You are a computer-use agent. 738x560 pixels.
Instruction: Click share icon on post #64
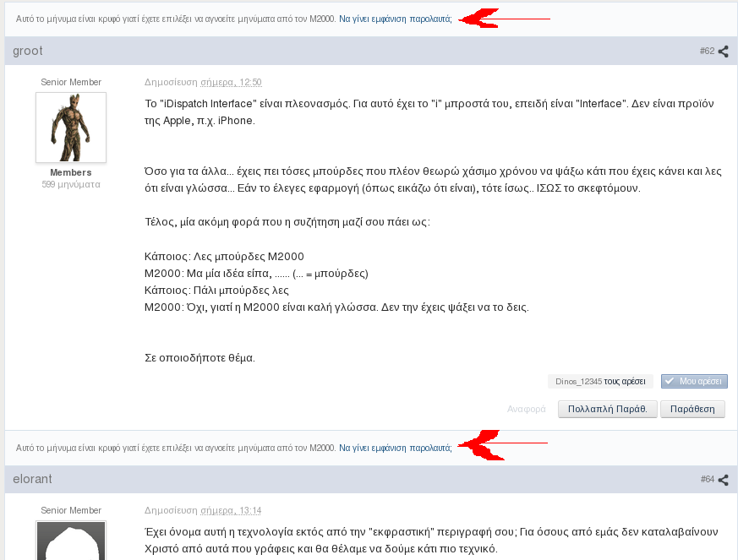click(724, 480)
